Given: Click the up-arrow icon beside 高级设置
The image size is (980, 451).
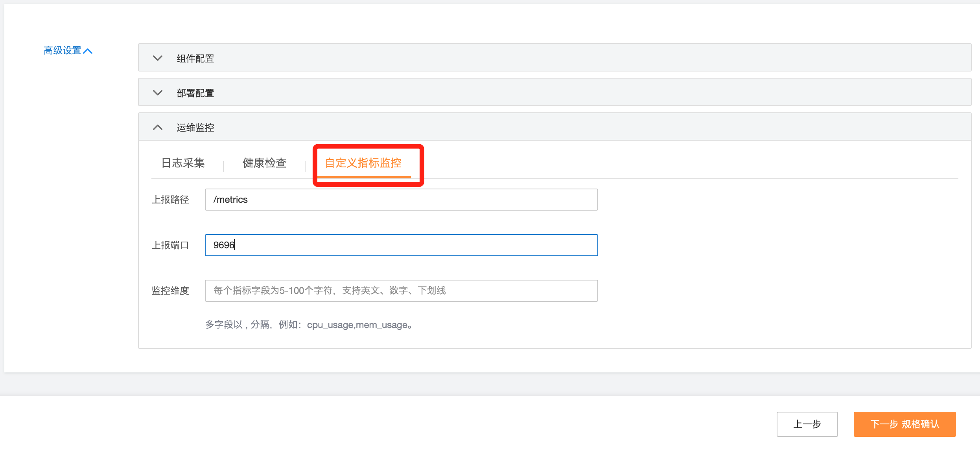Looking at the screenshot, I should point(88,51).
